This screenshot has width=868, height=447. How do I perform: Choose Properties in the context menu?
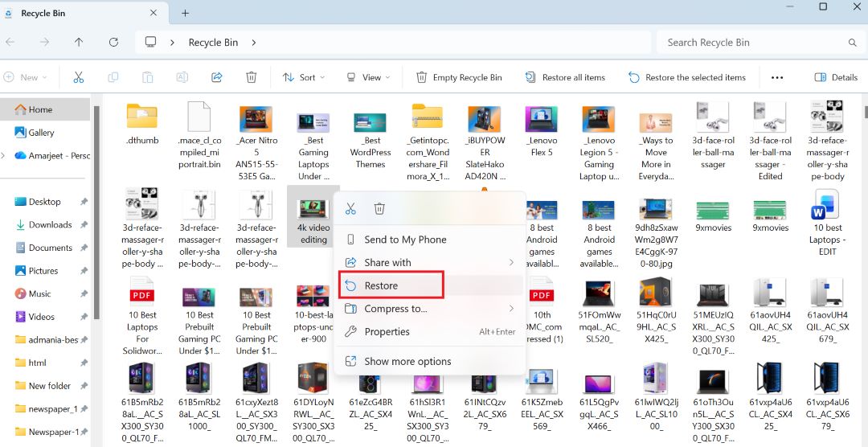(430, 332)
